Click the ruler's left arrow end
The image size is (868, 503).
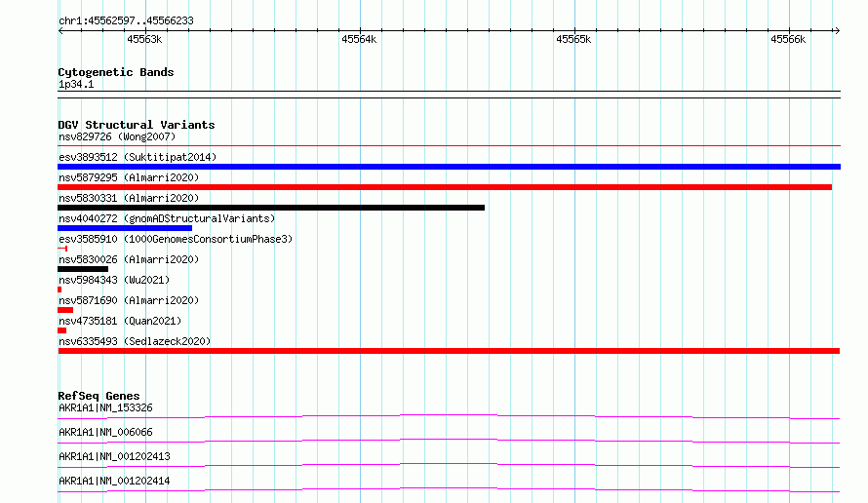60,30
